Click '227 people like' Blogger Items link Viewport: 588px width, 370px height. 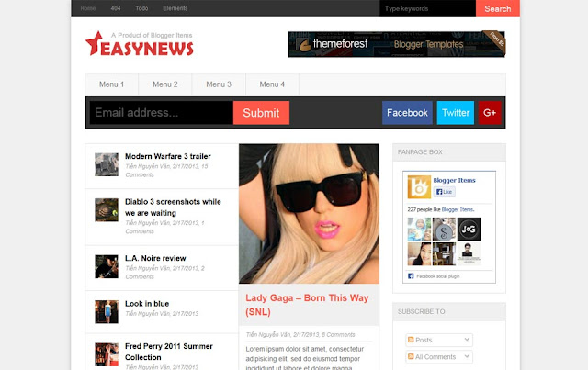[x=458, y=209]
